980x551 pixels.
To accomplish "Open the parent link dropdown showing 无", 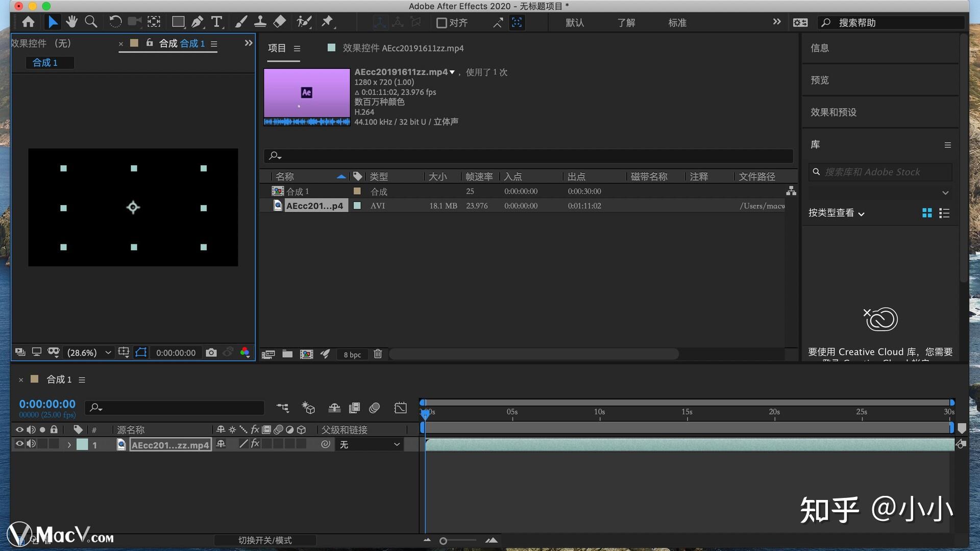I will click(x=369, y=444).
